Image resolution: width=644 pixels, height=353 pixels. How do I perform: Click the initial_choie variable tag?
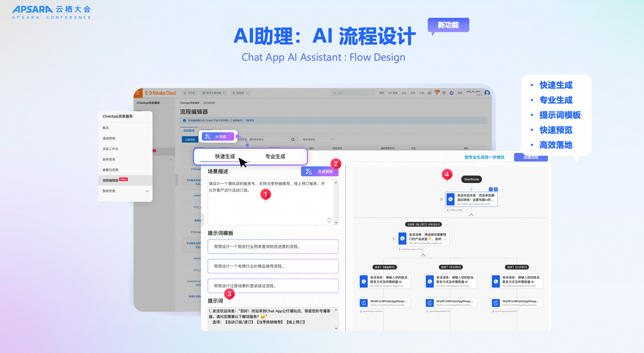tap(454, 210)
